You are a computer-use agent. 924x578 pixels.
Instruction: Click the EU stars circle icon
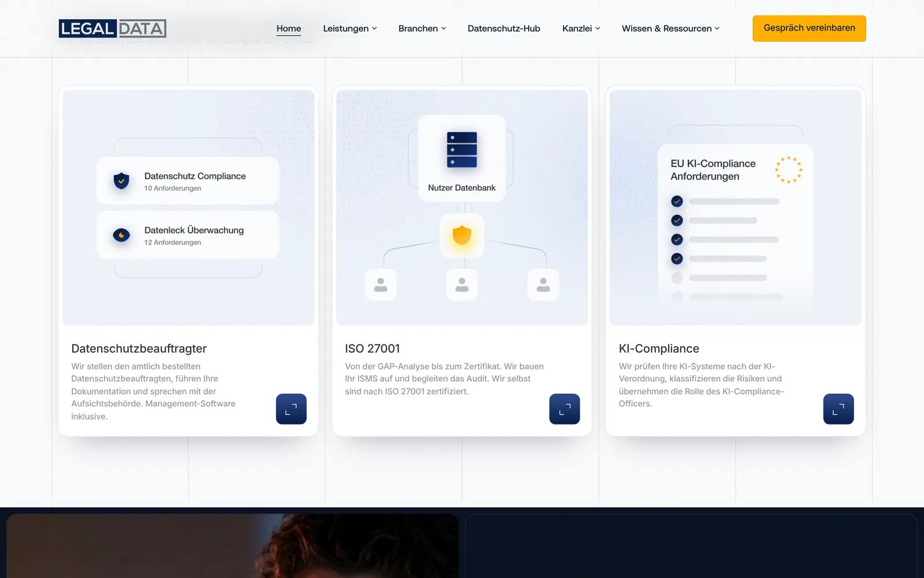pos(788,170)
